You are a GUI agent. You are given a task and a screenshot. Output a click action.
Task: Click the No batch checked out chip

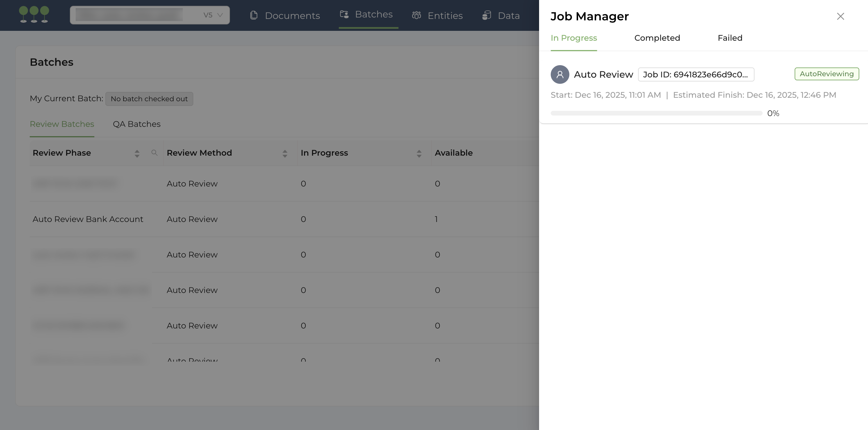point(149,99)
